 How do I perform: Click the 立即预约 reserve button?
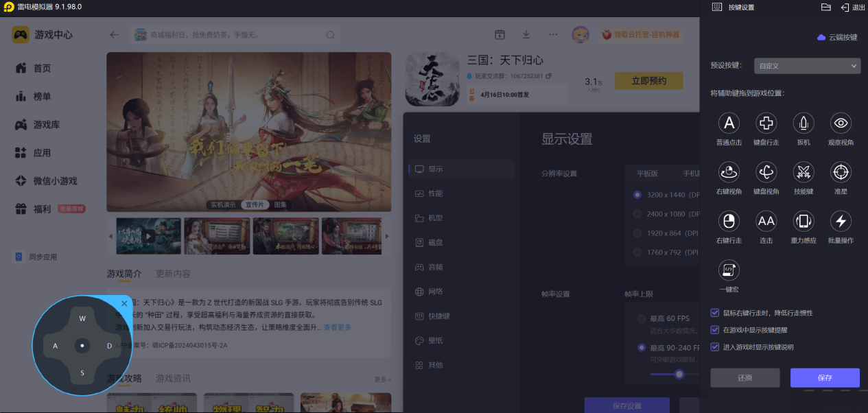(649, 81)
